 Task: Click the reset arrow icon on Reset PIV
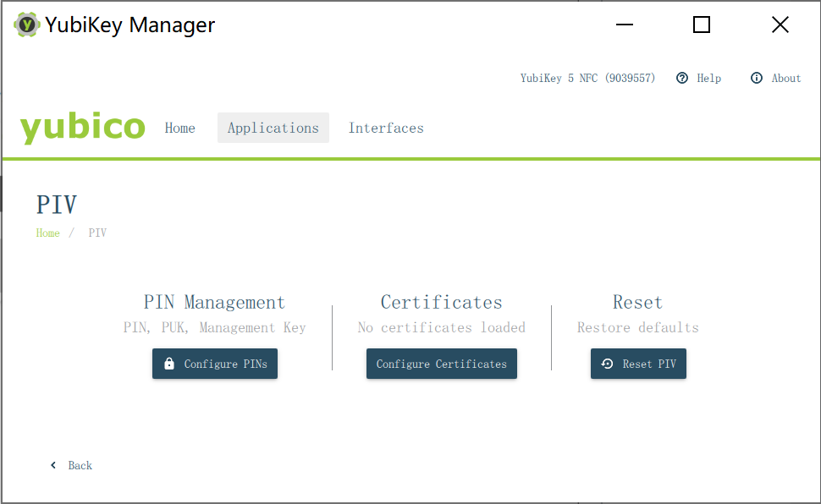click(x=607, y=363)
